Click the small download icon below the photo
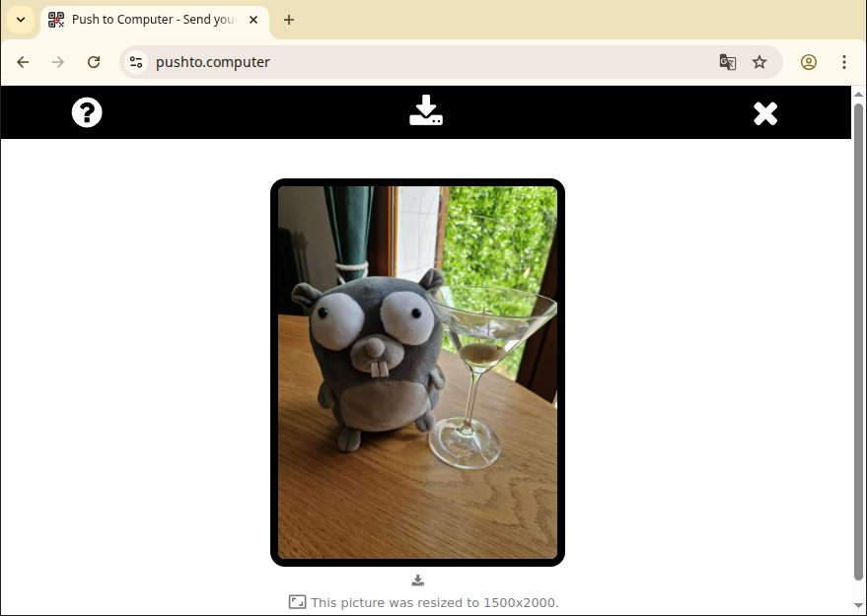Viewport: 867px width, 616px height. (x=417, y=581)
